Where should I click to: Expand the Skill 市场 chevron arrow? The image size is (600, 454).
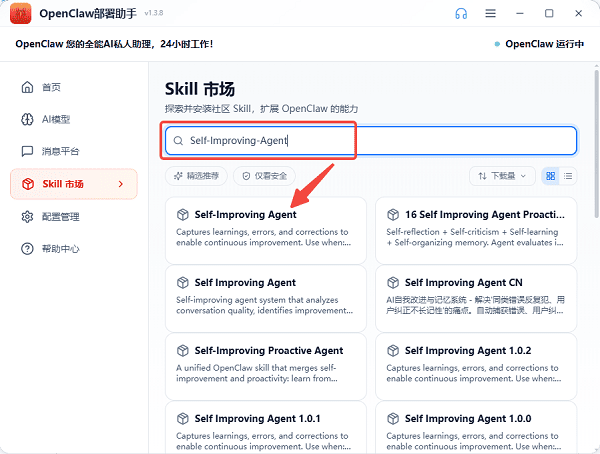pyautogui.click(x=121, y=184)
